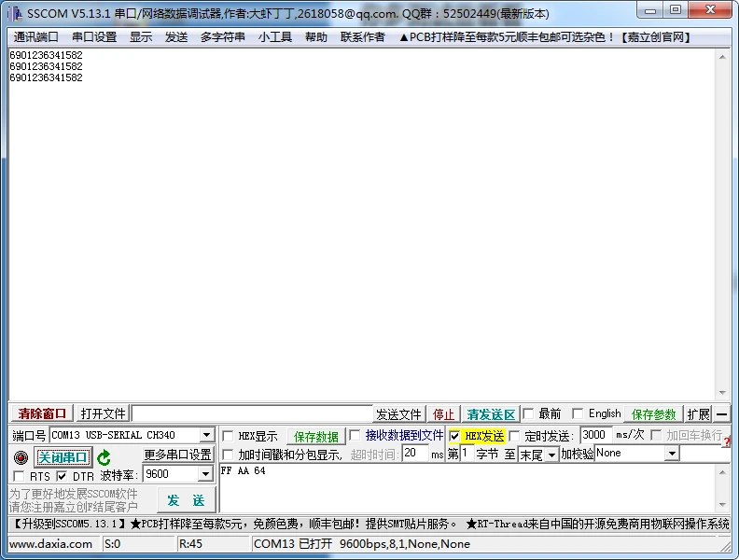Uncheck the HEX发送 checkbox
This screenshot has height=560, width=739.
[x=454, y=436]
